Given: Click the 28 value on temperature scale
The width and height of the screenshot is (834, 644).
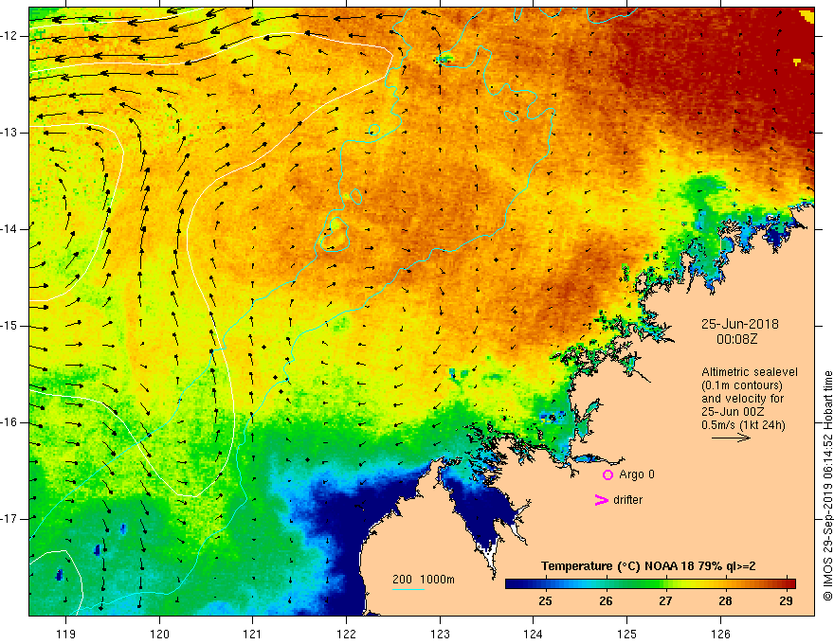Looking at the screenshot, I should pyautogui.click(x=726, y=601).
